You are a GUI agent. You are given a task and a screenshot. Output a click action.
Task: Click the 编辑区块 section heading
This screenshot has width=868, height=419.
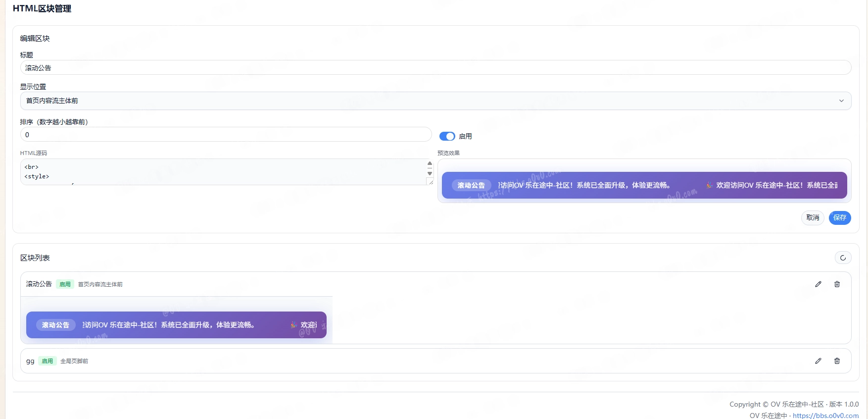coord(35,38)
